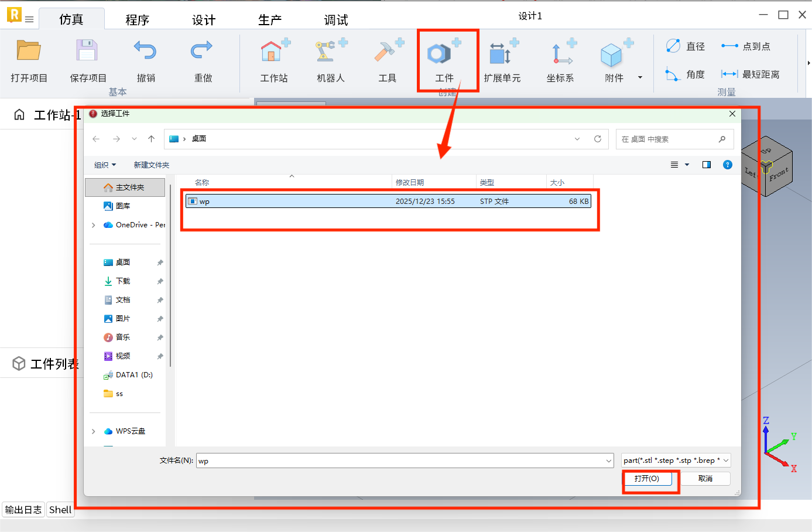Click the 打开(O) button
812x532 pixels.
tap(646, 479)
